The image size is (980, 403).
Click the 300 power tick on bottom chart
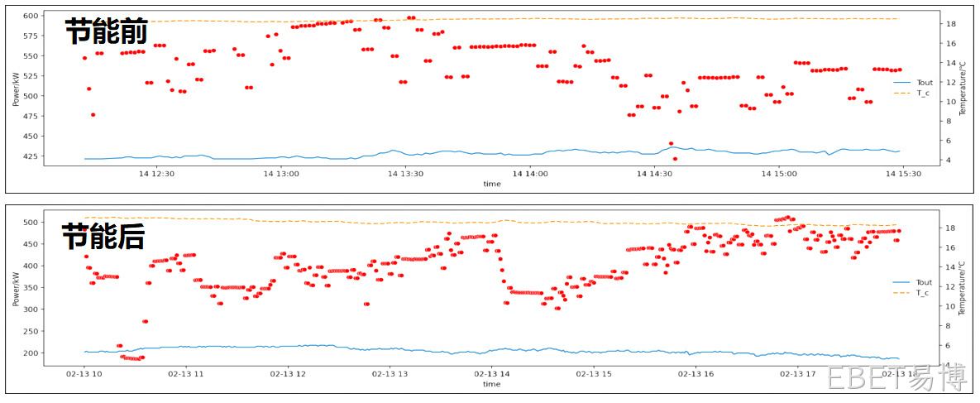(31, 309)
